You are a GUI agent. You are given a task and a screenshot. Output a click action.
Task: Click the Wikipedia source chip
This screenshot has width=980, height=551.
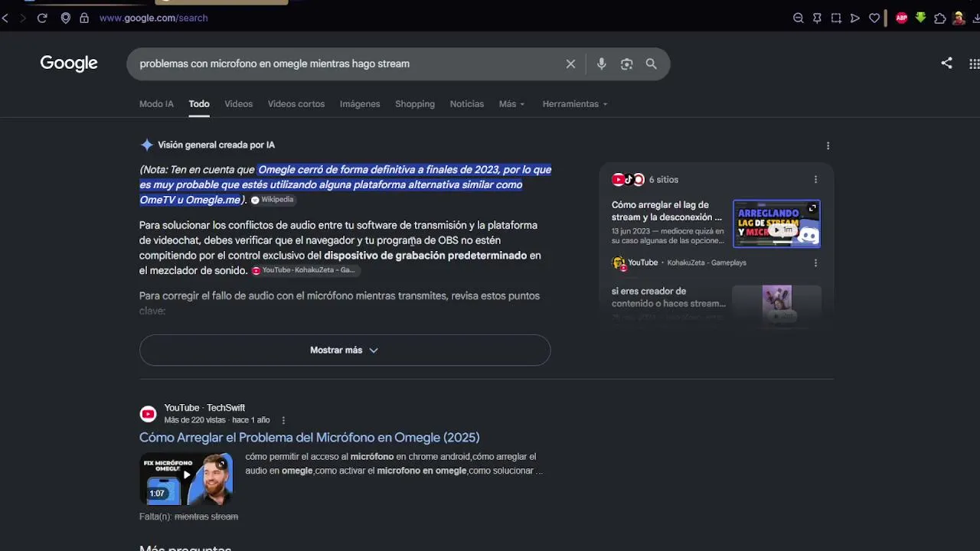coord(273,200)
